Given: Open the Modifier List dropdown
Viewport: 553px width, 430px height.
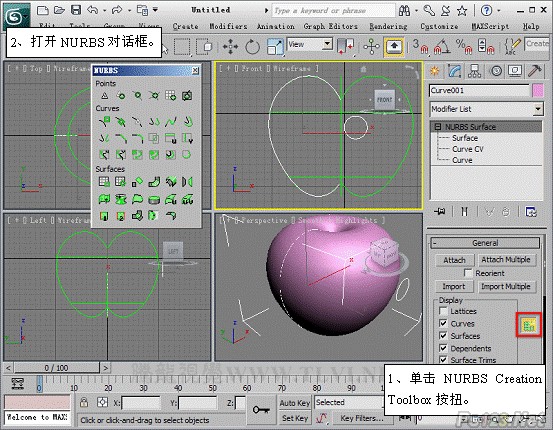Looking at the screenshot, I should pos(486,109).
